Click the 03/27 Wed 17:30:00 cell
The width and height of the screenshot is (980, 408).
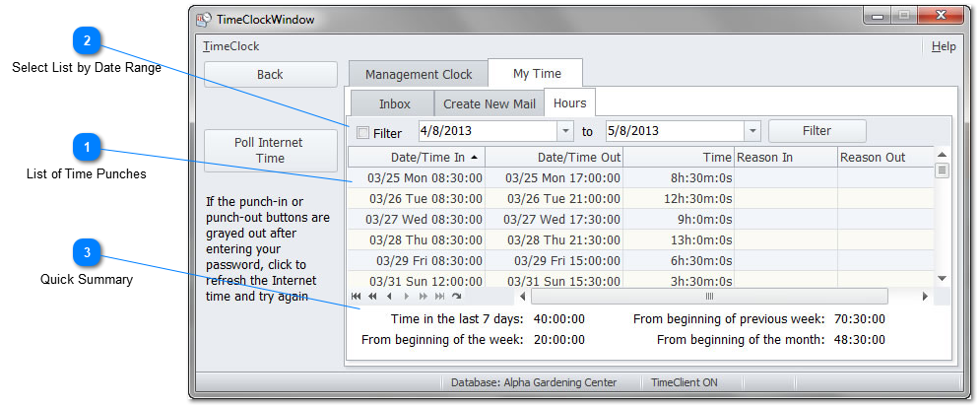click(x=554, y=219)
